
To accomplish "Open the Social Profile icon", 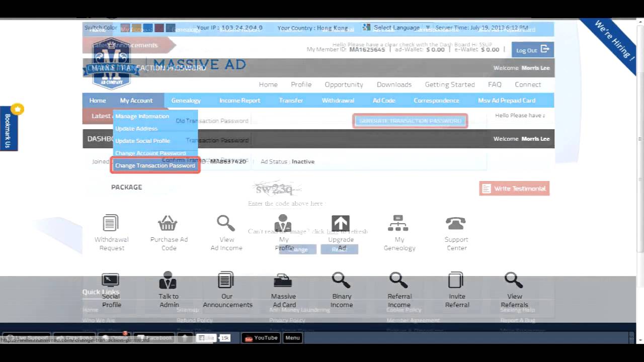I will tap(110, 280).
